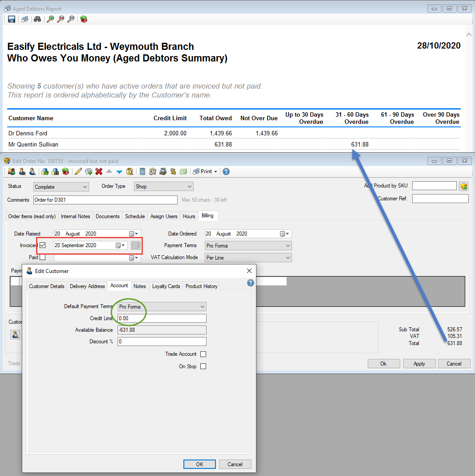The height and width of the screenshot is (476, 475).
Task: Click the yellow pencil edit icon
Action: [x=78, y=171]
